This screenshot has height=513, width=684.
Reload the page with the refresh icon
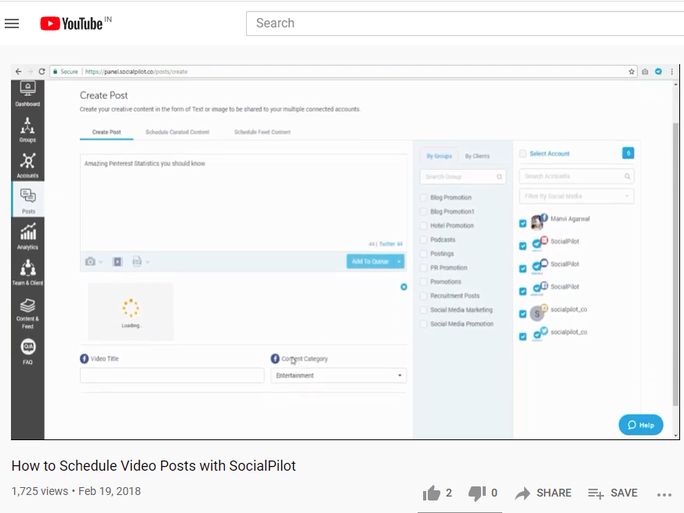(42, 72)
